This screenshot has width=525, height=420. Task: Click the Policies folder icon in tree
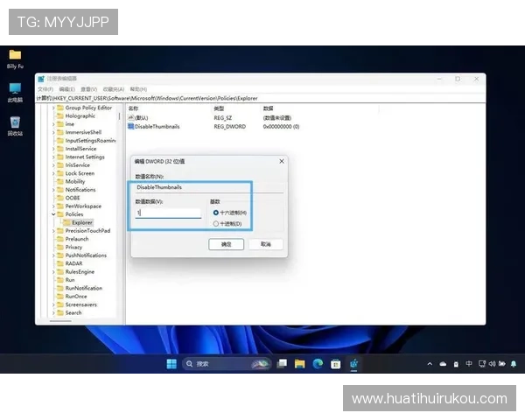pos(60,214)
